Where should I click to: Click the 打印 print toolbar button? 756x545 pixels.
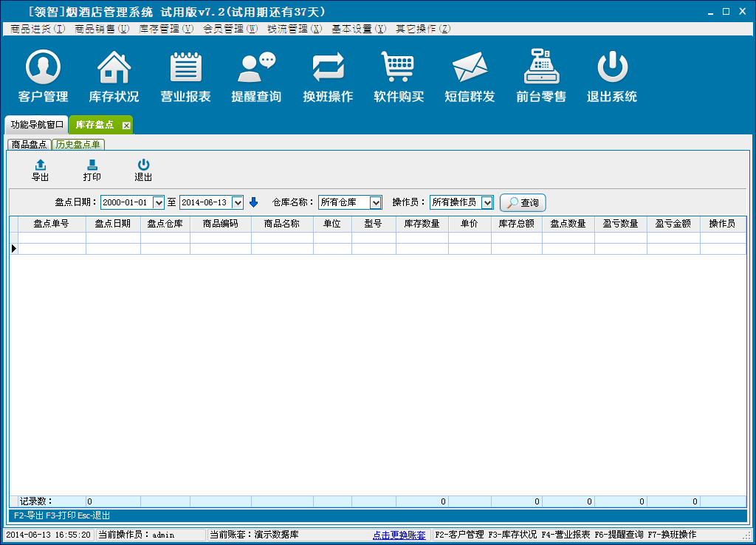click(x=92, y=170)
